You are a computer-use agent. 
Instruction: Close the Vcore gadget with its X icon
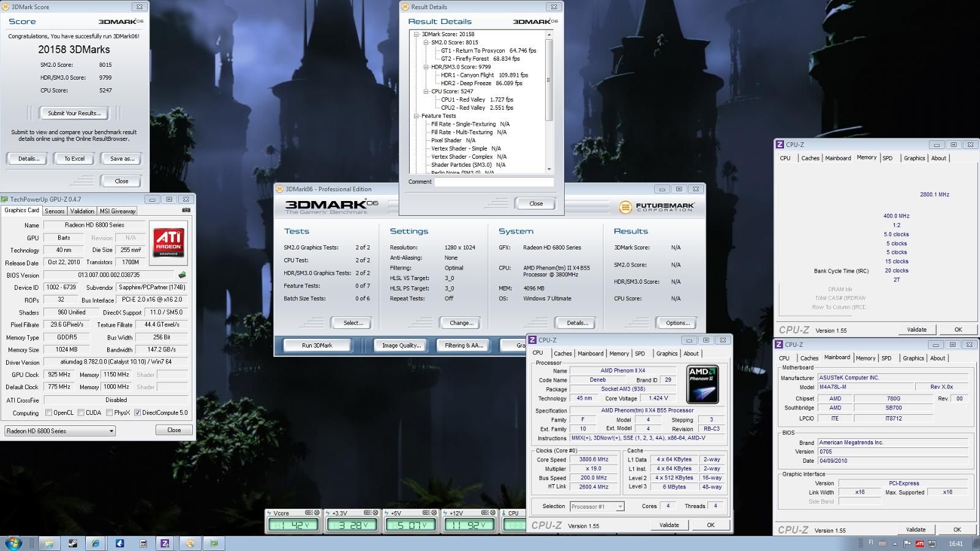tap(317, 512)
